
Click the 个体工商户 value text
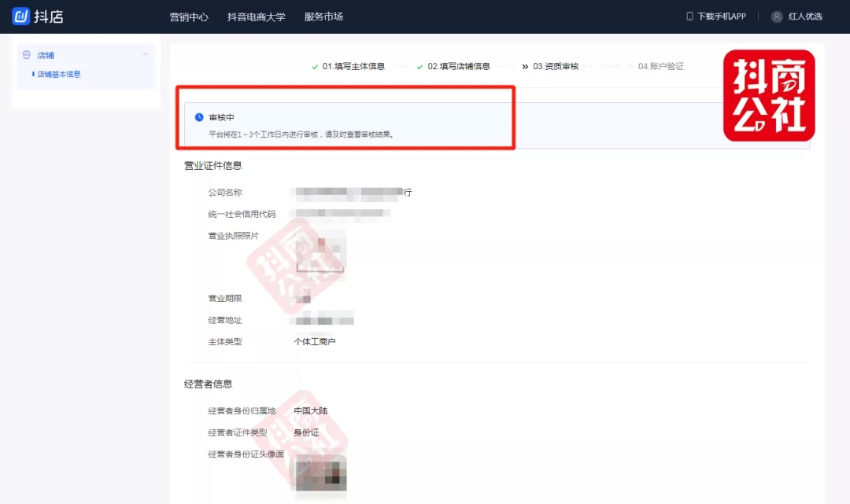coord(314,341)
